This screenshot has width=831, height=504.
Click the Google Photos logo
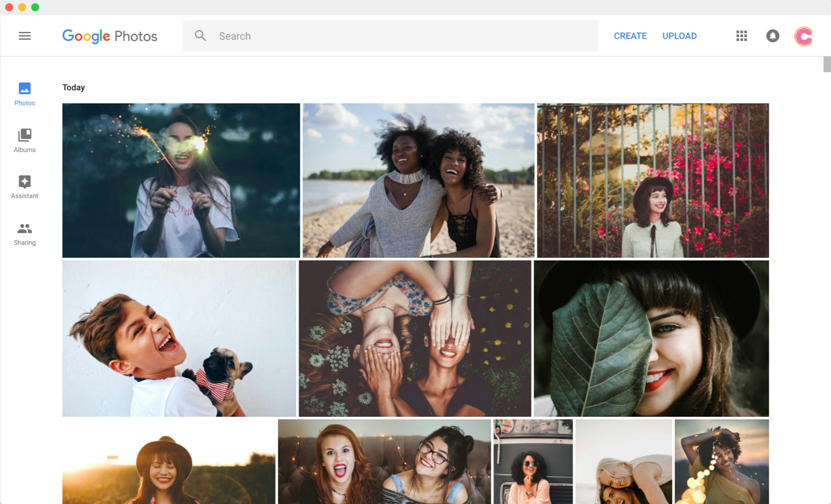pyautogui.click(x=110, y=36)
